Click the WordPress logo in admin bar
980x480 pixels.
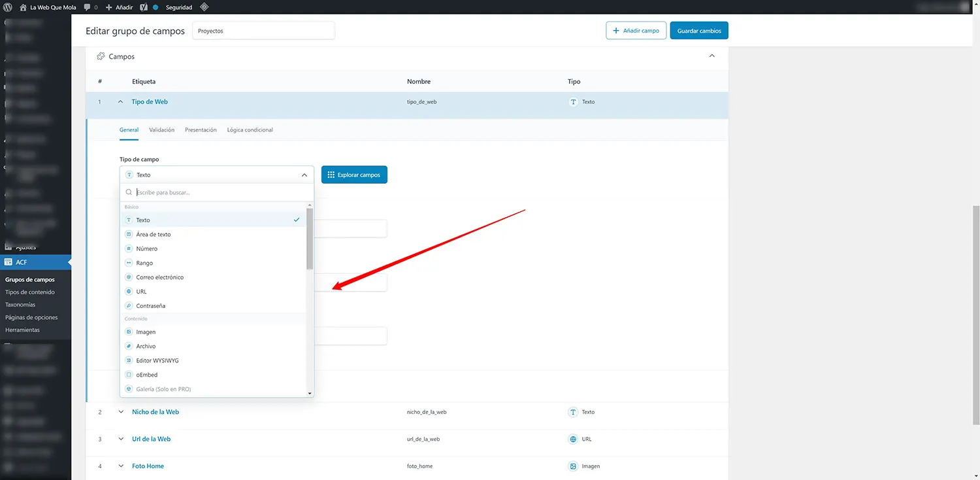pyautogui.click(x=8, y=7)
